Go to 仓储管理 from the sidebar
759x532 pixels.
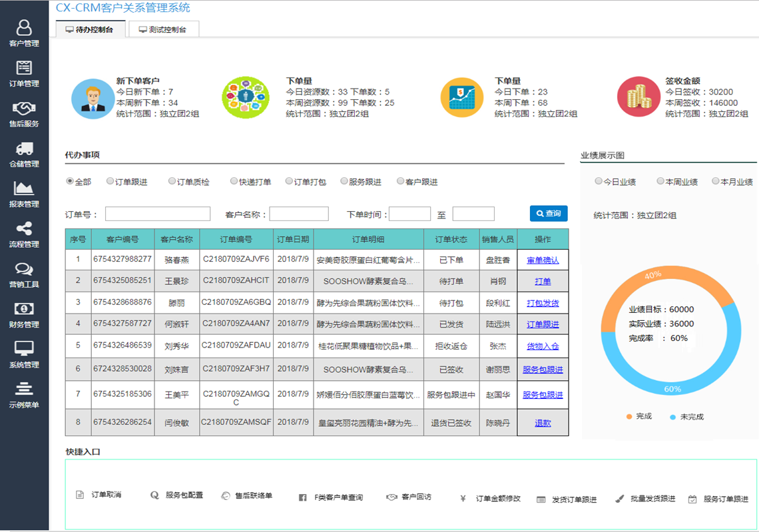pyautogui.click(x=24, y=152)
